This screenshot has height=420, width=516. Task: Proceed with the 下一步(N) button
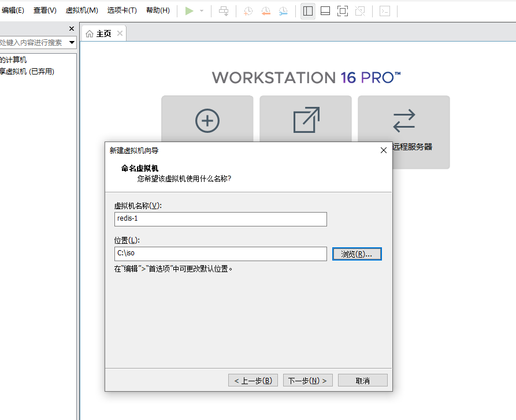coord(307,381)
